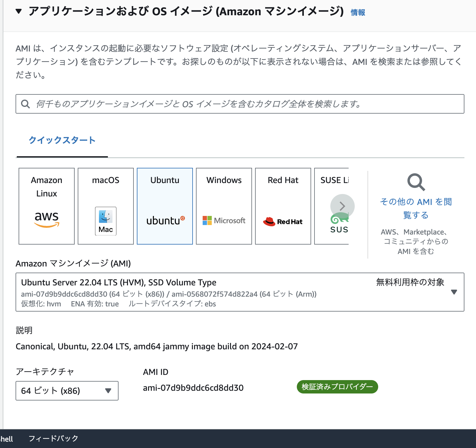Open the 情報 info link

coord(358,12)
